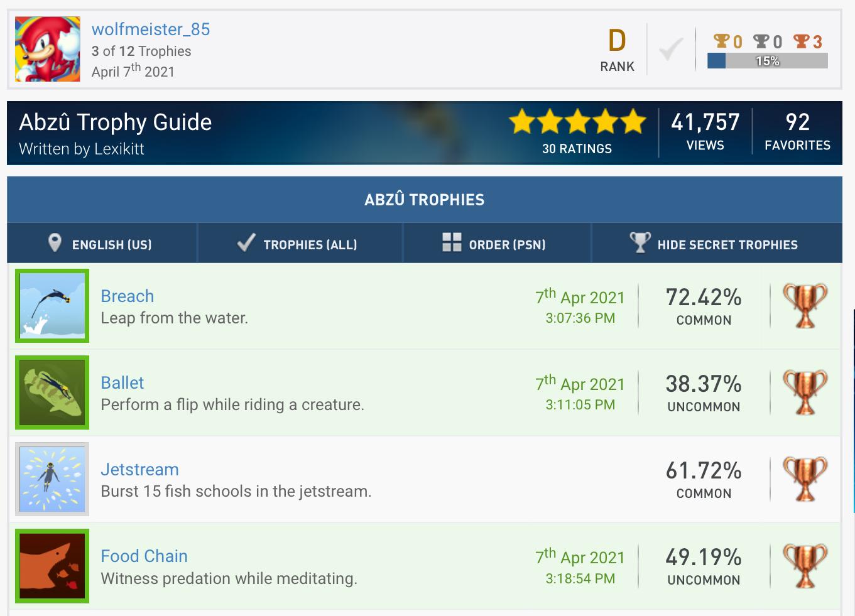Click the location pin icon
The width and height of the screenshot is (855, 616).
click(x=55, y=242)
